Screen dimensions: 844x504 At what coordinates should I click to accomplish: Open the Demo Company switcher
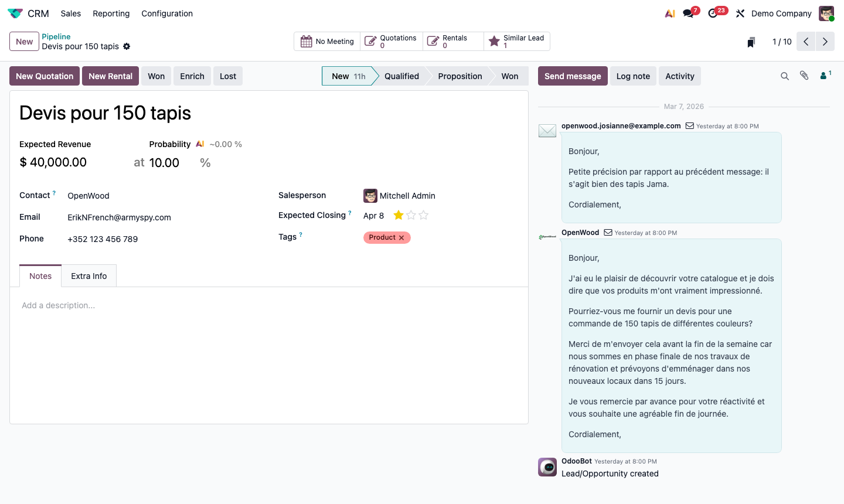coord(781,13)
